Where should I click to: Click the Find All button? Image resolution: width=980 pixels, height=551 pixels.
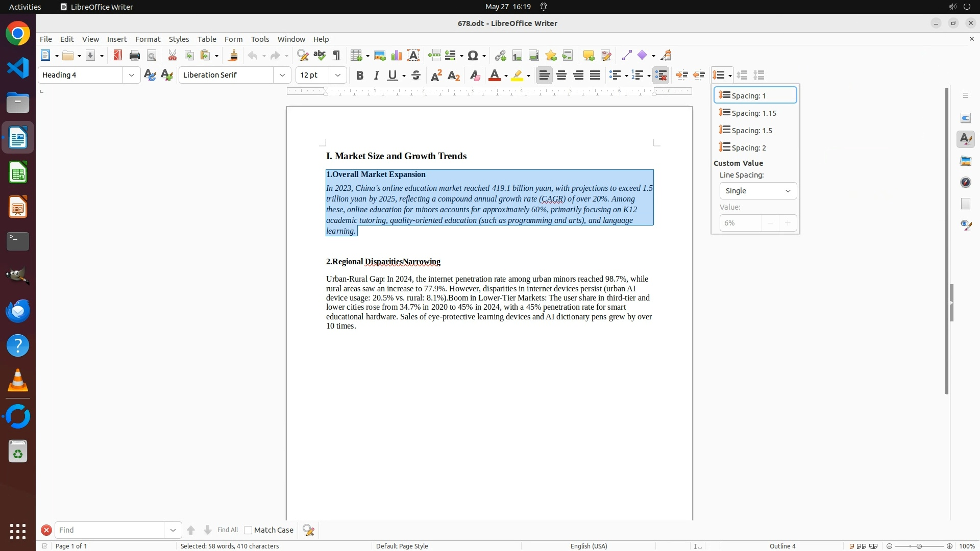pyautogui.click(x=227, y=530)
